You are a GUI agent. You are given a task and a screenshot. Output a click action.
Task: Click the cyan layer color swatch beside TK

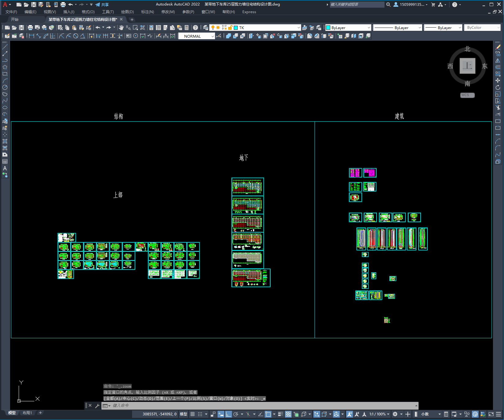pyautogui.click(x=236, y=28)
